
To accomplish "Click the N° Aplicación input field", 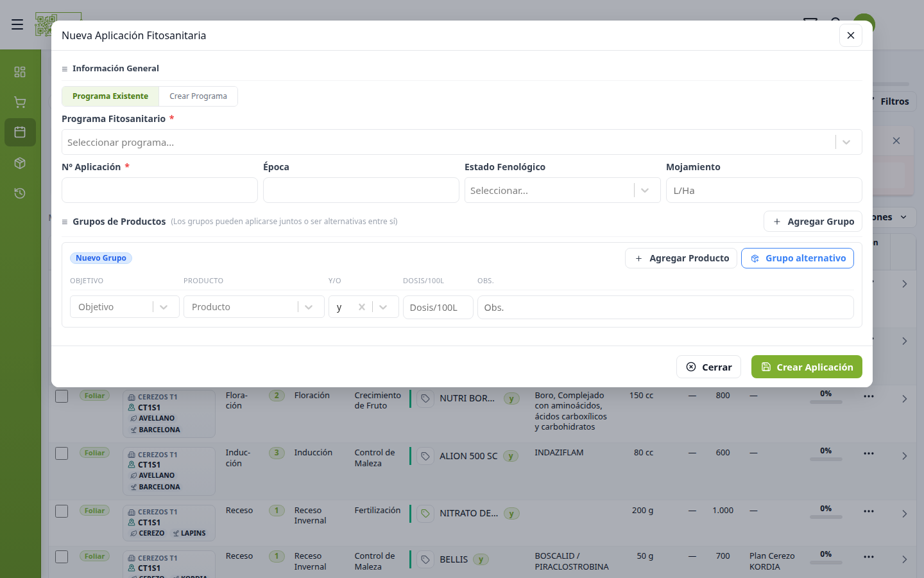I will coord(160,190).
